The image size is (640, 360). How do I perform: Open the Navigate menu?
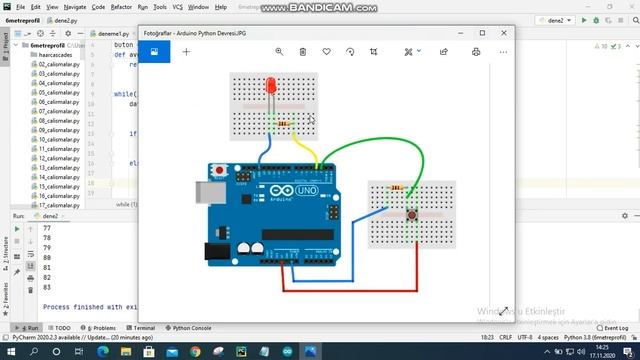75,7
